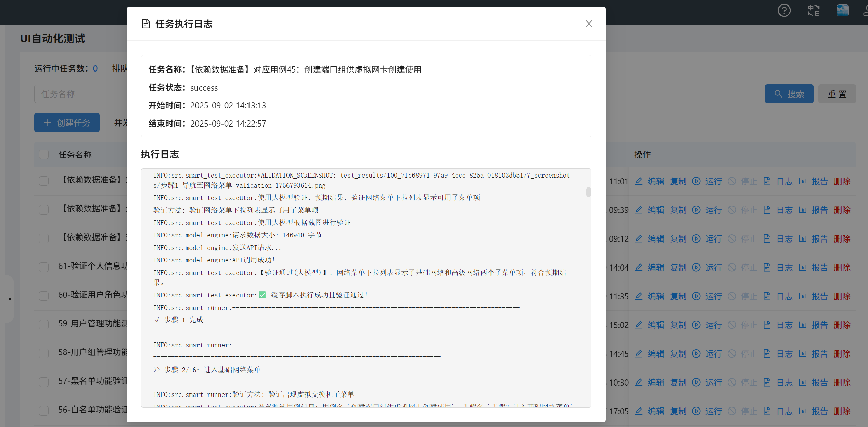Check the 57-黑名单功能 row checkbox
The image size is (868, 427).
(x=44, y=382)
